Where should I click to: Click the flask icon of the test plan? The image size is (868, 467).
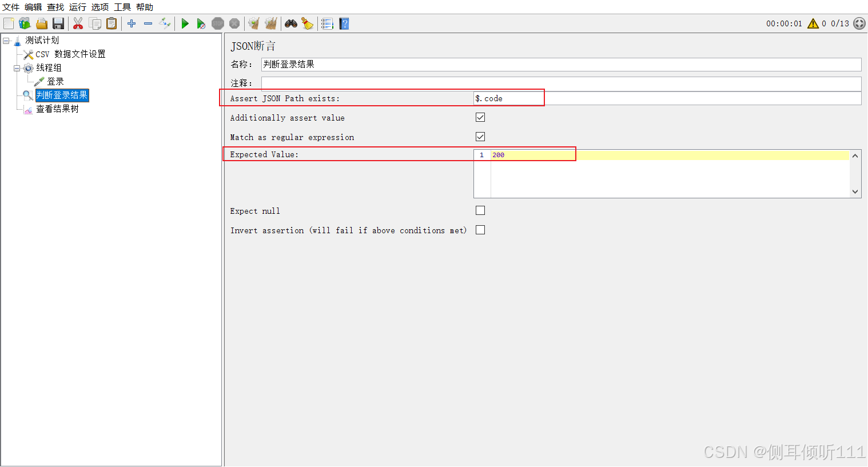coord(17,41)
